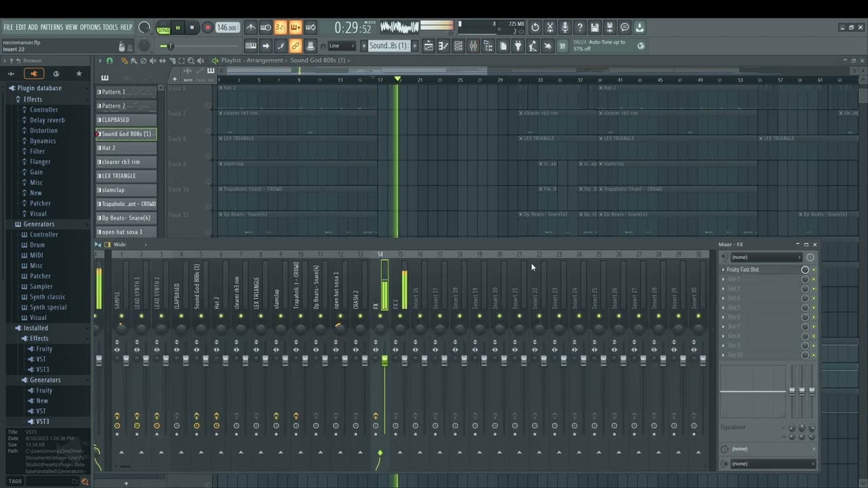Open the Line snap dropdown

(342, 46)
